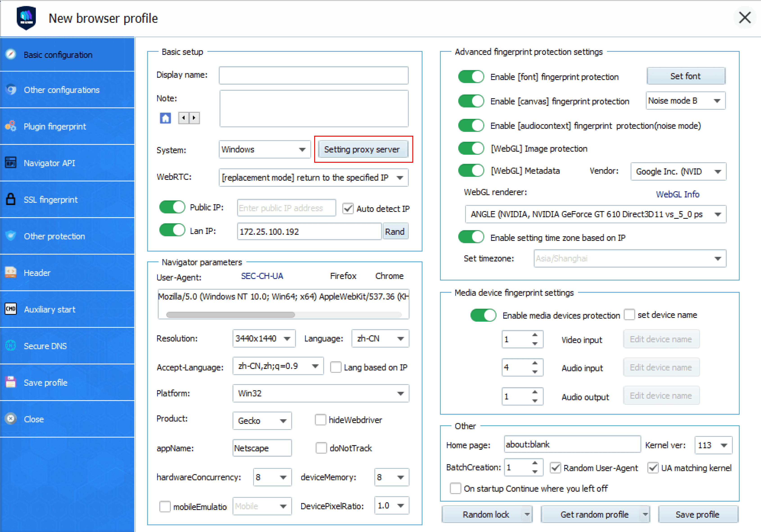Check the doNotTrack checkbox
Image resolution: width=761 pixels, height=532 pixels.
[321, 448]
